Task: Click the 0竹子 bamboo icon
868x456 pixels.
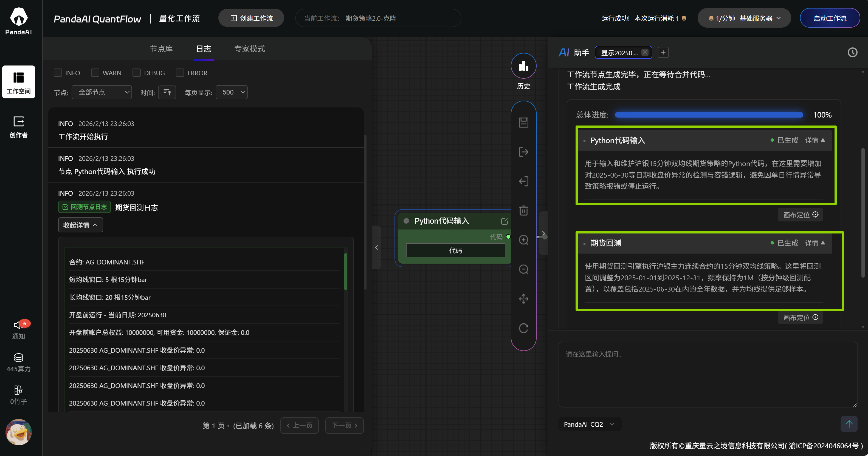Action: [x=19, y=395]
